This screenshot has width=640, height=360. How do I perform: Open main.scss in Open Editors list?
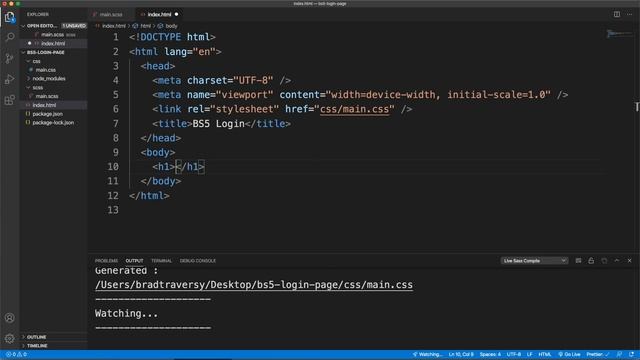click(54, 35)
